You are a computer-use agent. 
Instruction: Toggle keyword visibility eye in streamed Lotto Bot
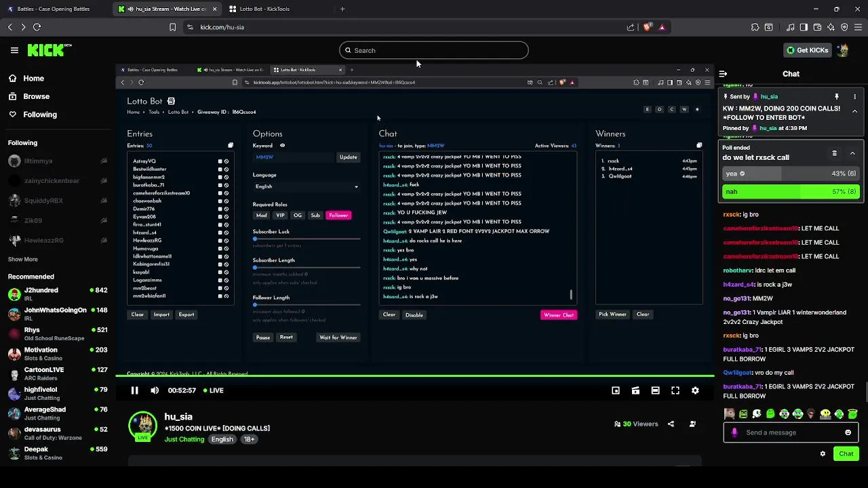tap(282, 146)
